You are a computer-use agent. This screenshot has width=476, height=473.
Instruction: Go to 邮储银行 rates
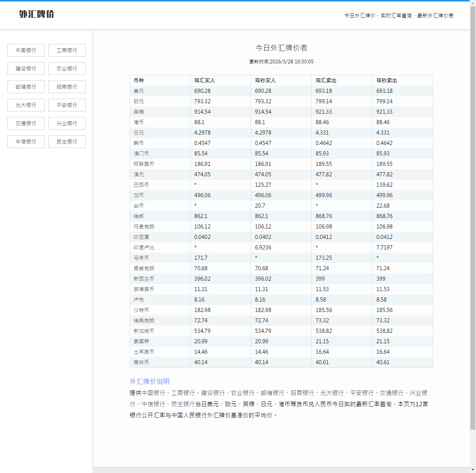pos(26,87)
